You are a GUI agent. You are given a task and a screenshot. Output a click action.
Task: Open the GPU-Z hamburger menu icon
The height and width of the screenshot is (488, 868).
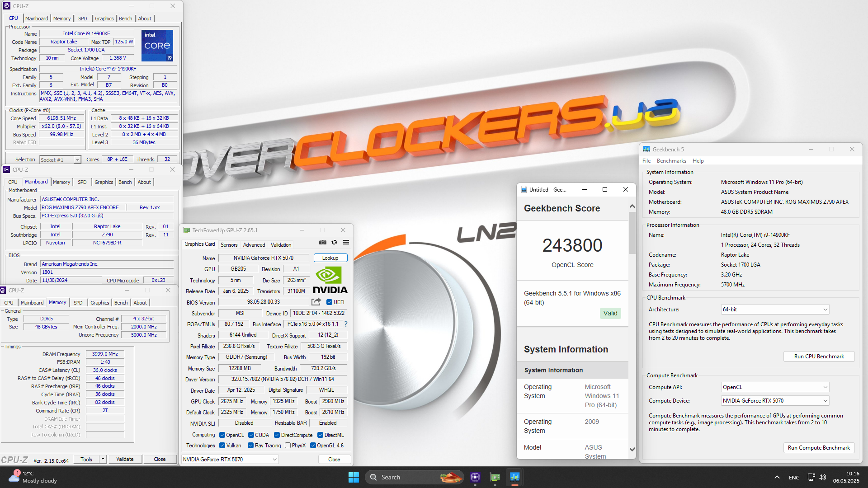pyautogui.click(x=346, y=243)
